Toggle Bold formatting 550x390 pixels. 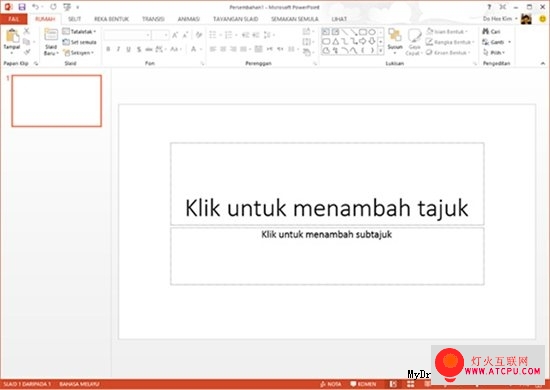point(108,49)
